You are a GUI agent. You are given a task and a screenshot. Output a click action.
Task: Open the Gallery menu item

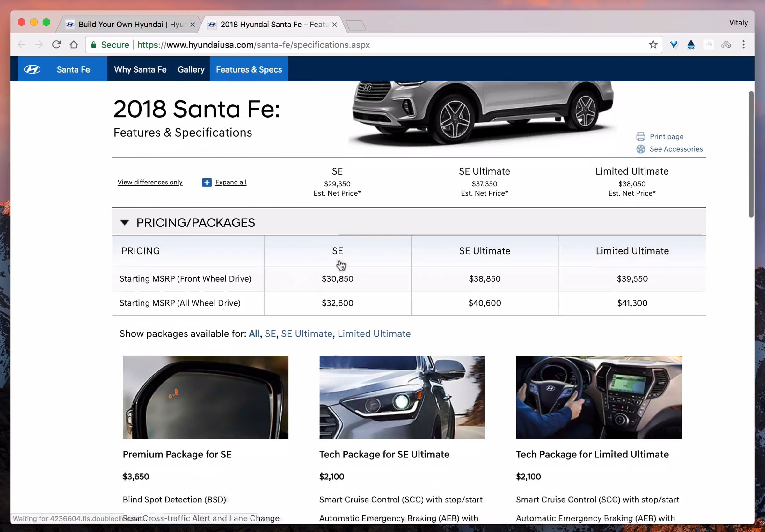pyautogui.click(x=191, y=69)
